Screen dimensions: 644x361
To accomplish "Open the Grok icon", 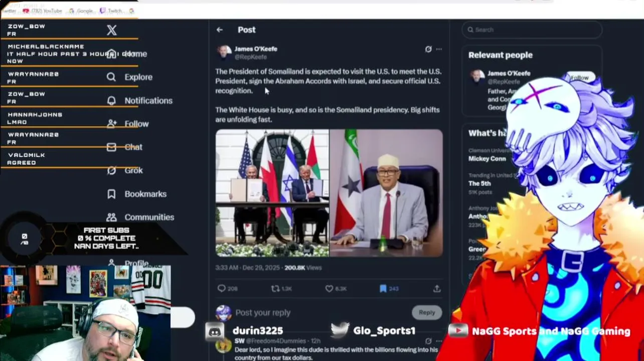I will pyautogui.click(x=111, y=170).
